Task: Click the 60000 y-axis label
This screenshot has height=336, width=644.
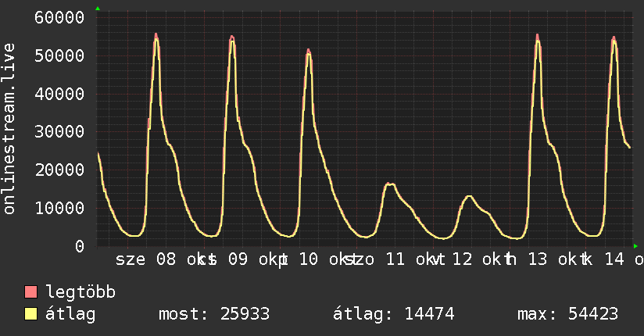Action: click(59, 18)
